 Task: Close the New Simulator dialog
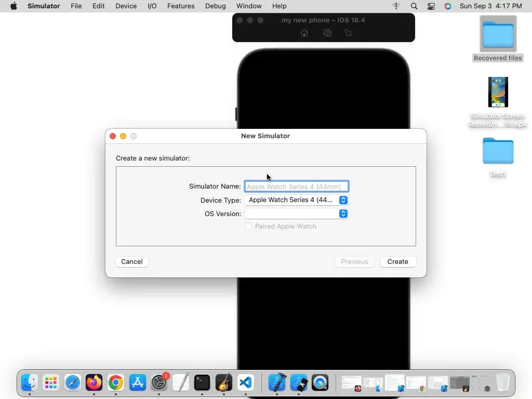pos(113,136)
